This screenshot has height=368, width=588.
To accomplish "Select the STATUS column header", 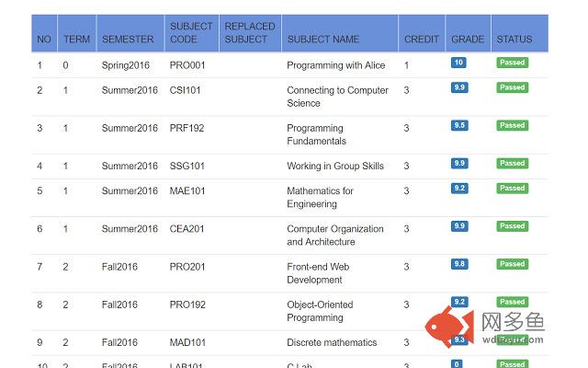I will point(520,33).
